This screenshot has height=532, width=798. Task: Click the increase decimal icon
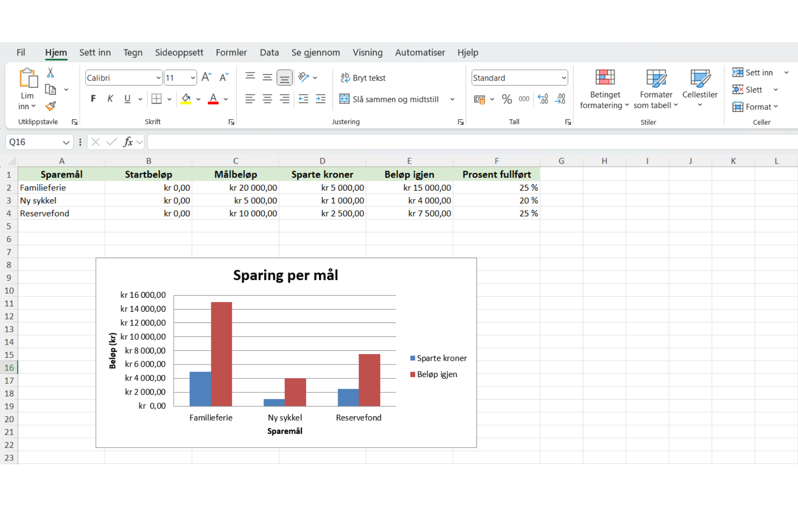pos(543,99)
